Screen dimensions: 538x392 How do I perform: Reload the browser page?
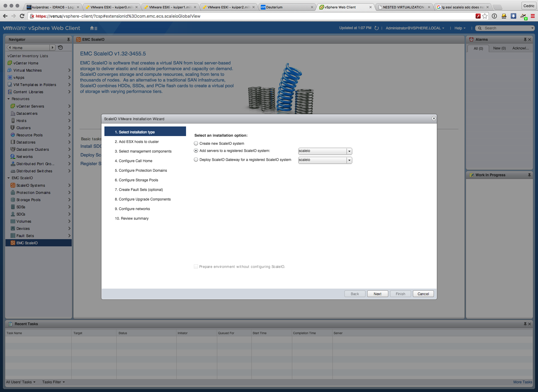pyautogui.click(x=22, y=16)
